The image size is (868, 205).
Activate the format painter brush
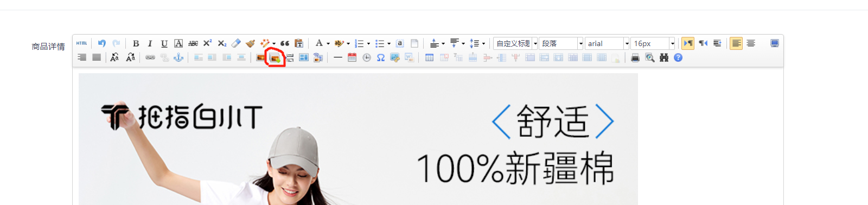(x=250, y=43)
